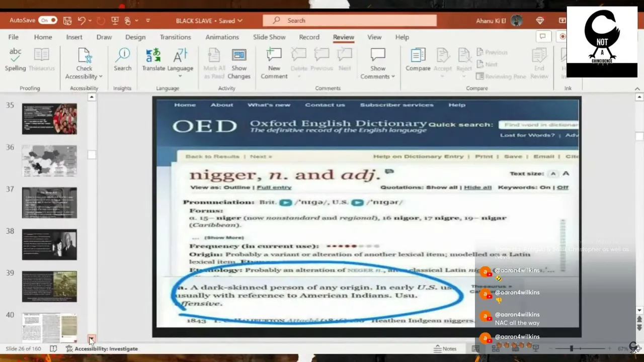Expand the Show Comments dropdown arrow
This screenshot has height=362, width=644.
(x=393, y=76)
